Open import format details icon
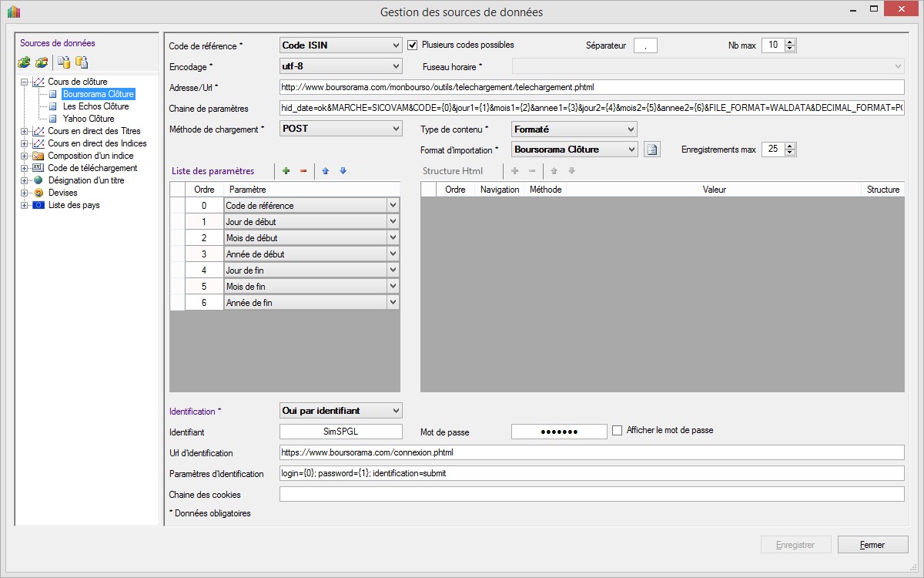Screen dimensions: 924x578 (652, 150)
